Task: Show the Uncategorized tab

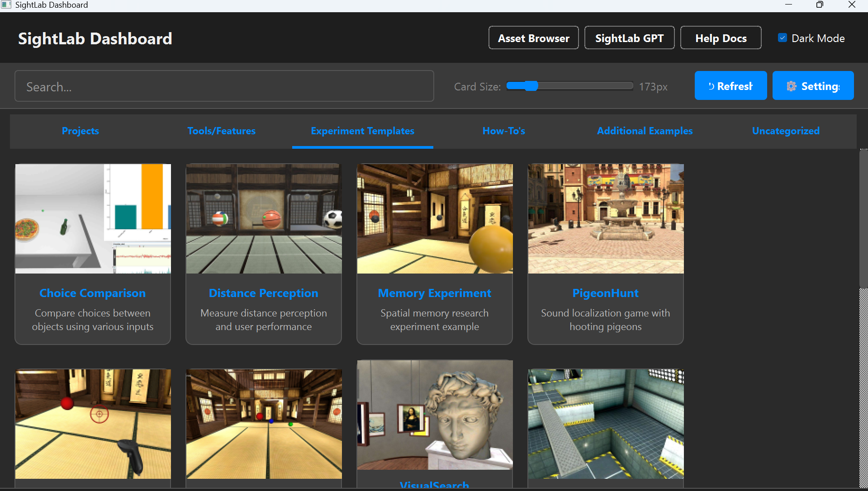Action: [785, 131]
